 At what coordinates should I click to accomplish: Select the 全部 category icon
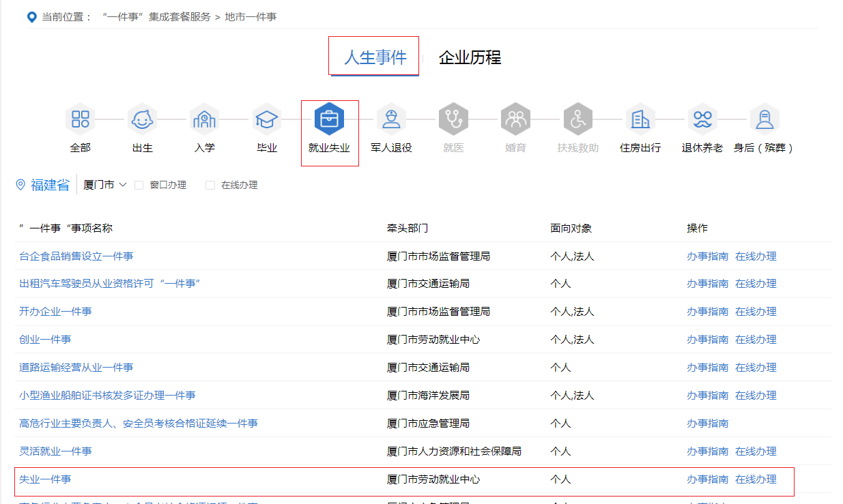(x=80, y=120)
